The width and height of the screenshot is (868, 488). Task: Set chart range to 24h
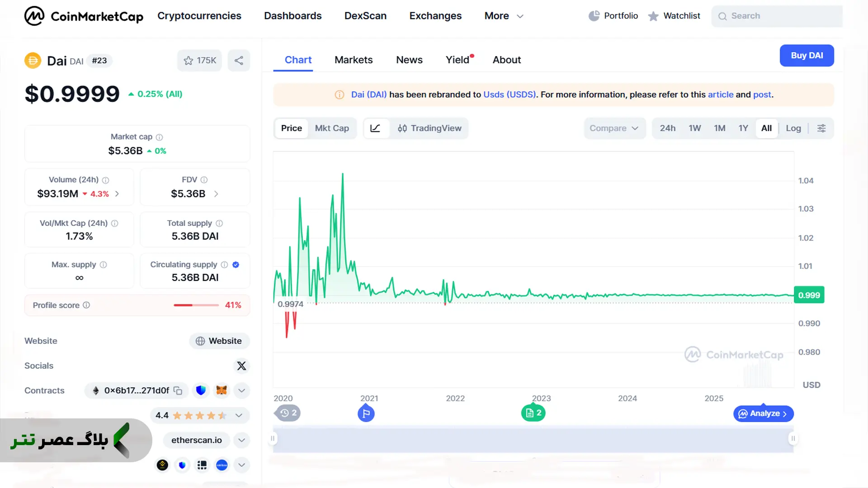[668, 128]
